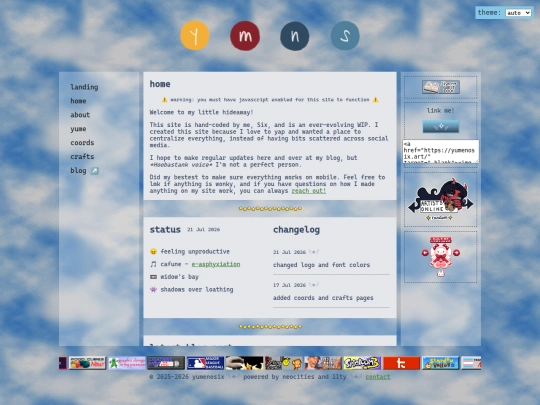Click the character portrait badge left of Splatoon
540x405 pixels.
pyautogui.click(x=323, y=363)
